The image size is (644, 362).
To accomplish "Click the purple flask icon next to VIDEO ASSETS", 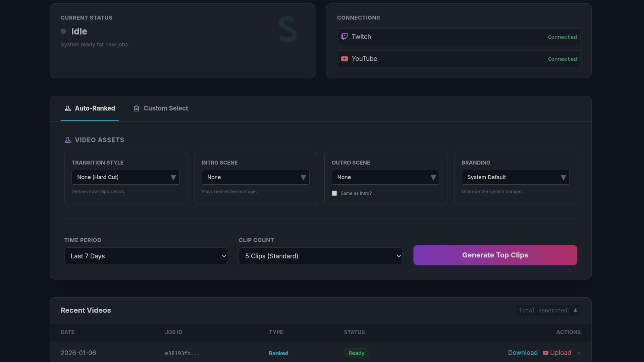I will coord(68,140).
